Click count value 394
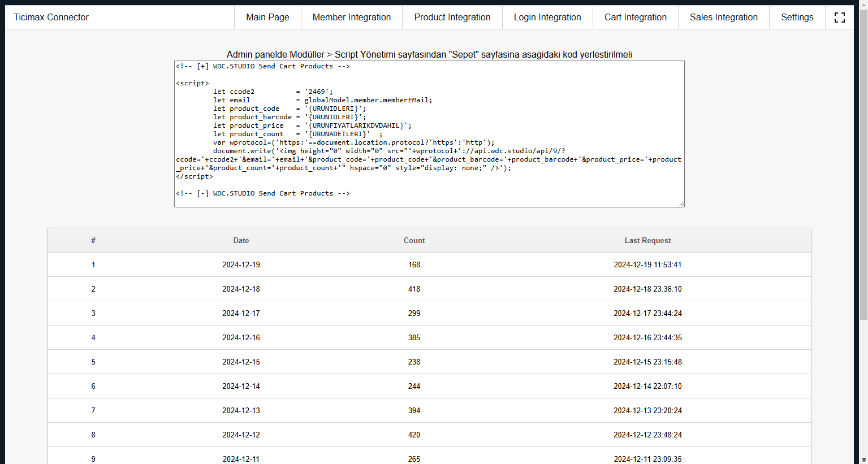 point(414,410)
